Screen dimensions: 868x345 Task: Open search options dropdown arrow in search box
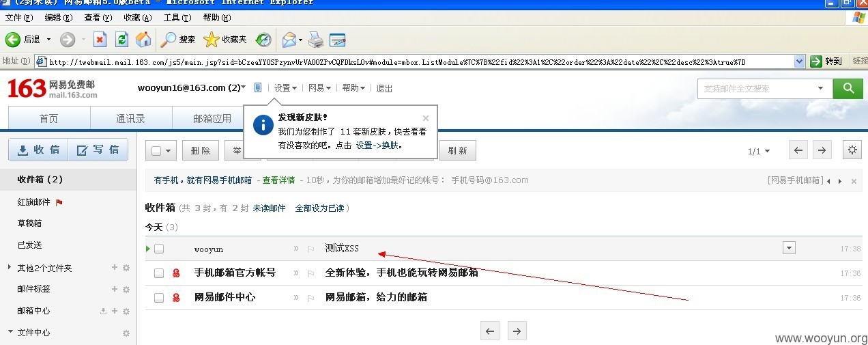tap(820, 88)
